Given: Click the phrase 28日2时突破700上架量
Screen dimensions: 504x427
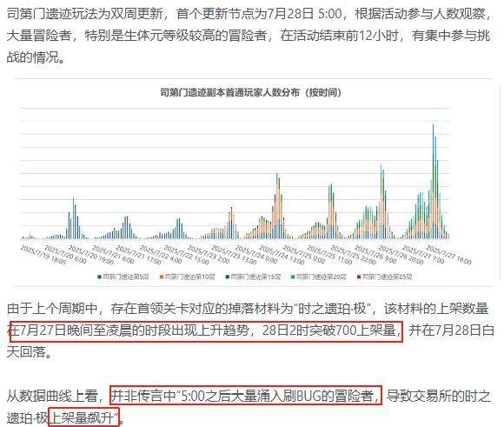Looking at the screenshot, I should tap(328, 330).
